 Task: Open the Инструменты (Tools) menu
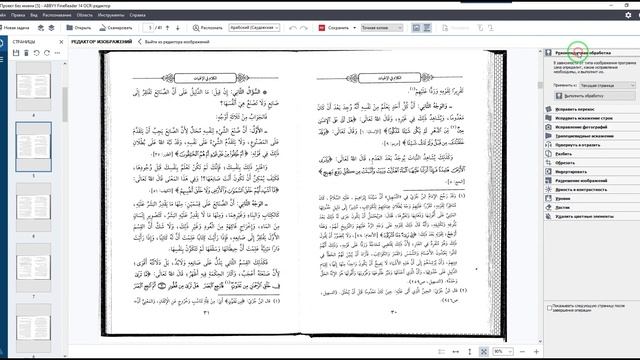pyautogui.click(x=111, y=15)
